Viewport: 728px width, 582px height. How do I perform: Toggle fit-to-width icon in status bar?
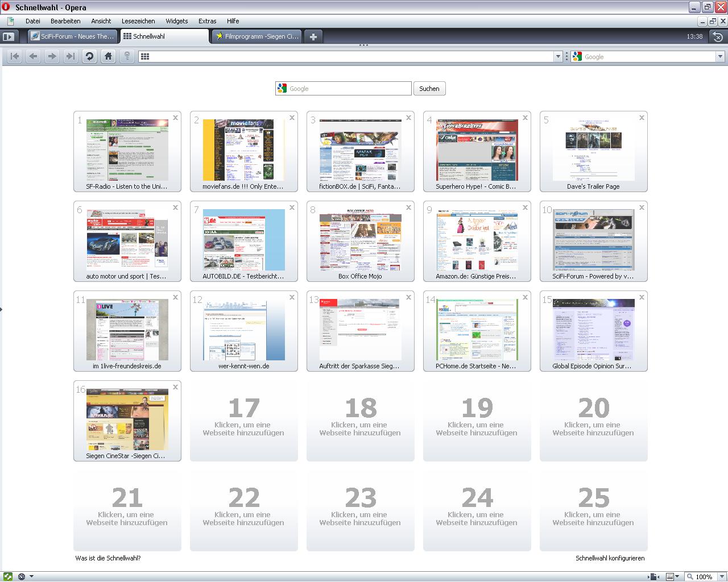coord(654,576)
